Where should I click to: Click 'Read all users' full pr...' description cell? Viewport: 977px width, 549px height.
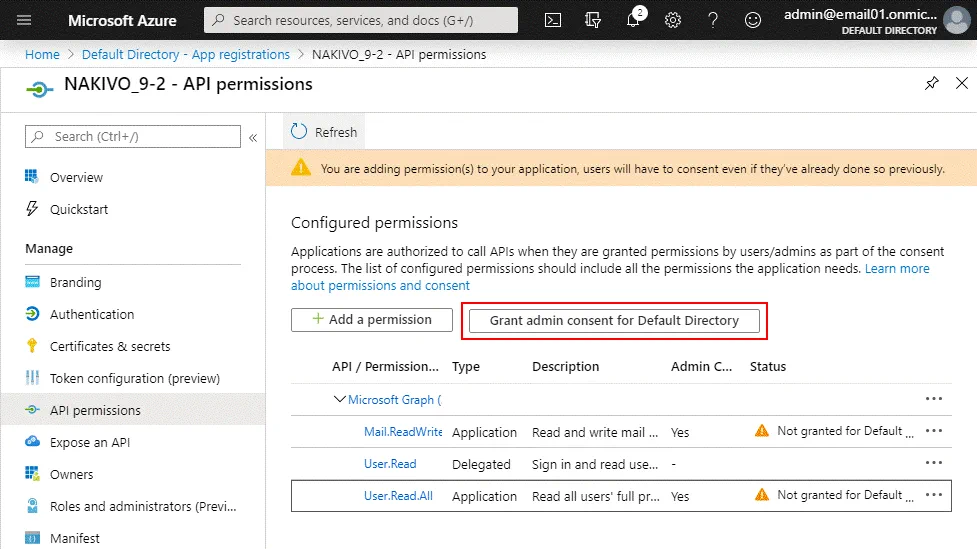(596, 497)
